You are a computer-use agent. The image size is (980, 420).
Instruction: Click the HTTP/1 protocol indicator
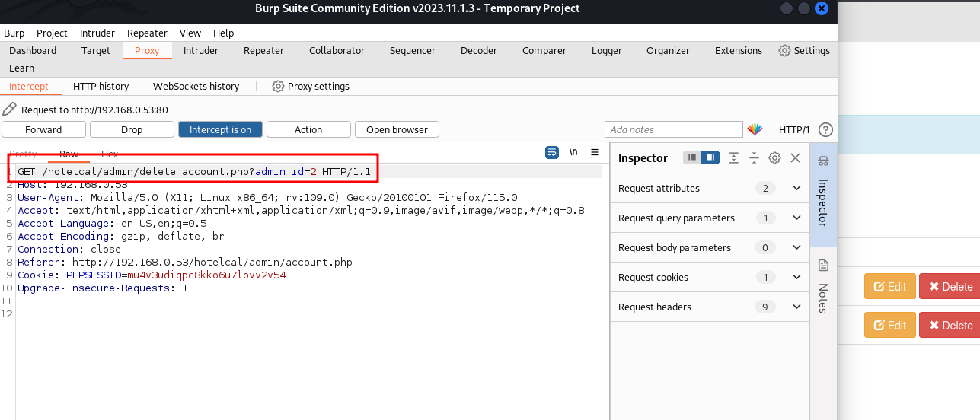(x=794, y=129)
